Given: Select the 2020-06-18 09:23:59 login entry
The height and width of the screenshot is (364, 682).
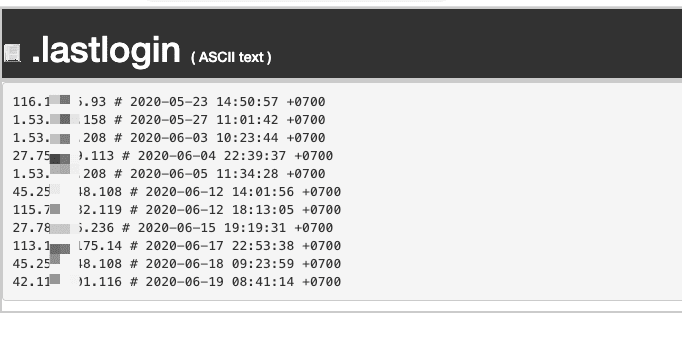Looking at the screenshot, I should point(177,264).
